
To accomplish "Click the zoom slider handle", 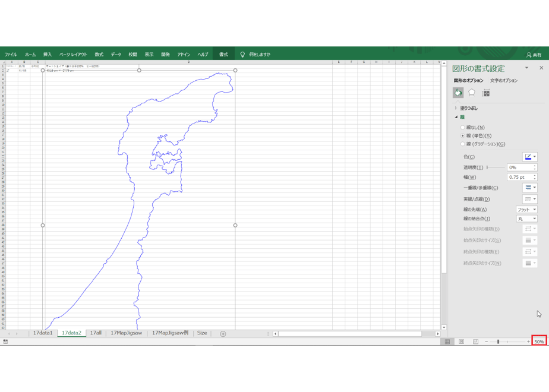I will [x=498, y=342].
